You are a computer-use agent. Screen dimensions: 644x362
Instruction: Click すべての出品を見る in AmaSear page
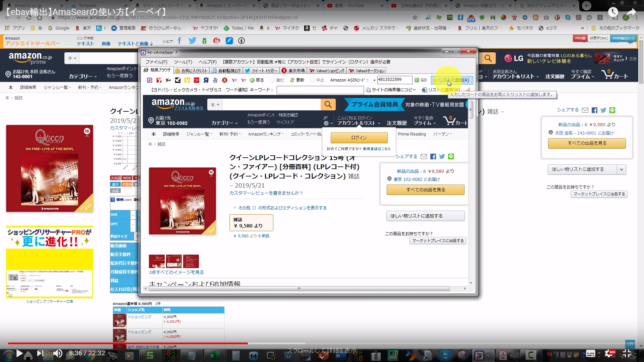coord(426,190)
